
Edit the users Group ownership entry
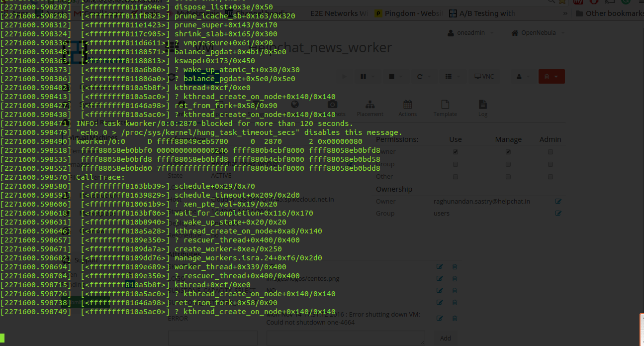[558, 214]
